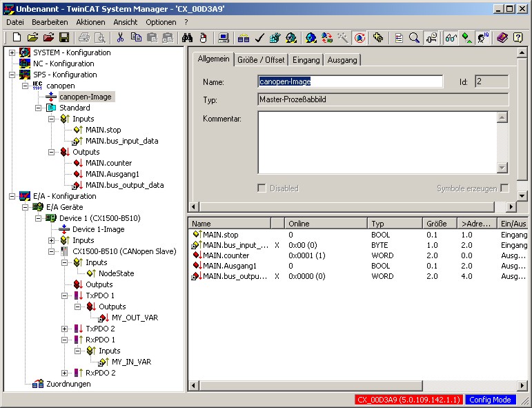Click the Device 1 (CX1500-B510) card icon
The height and width of the screenshot is (408, 532).
(51, 218)
